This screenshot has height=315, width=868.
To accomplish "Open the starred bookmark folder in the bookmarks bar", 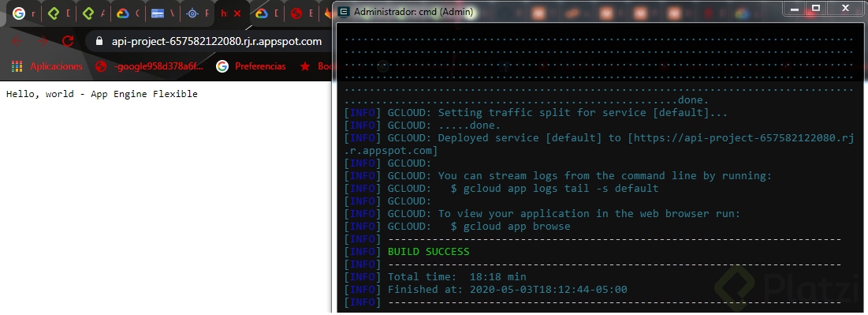I will [315, 66].
